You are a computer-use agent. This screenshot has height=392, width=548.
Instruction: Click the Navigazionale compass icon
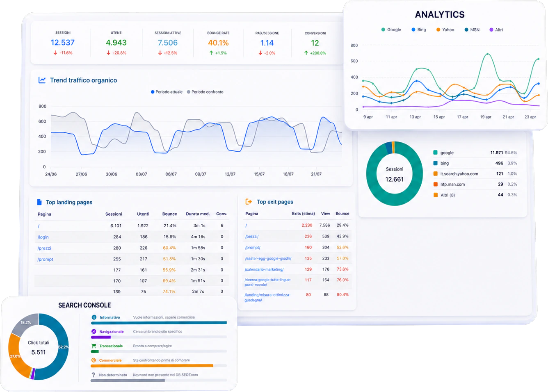click(94, 332)
